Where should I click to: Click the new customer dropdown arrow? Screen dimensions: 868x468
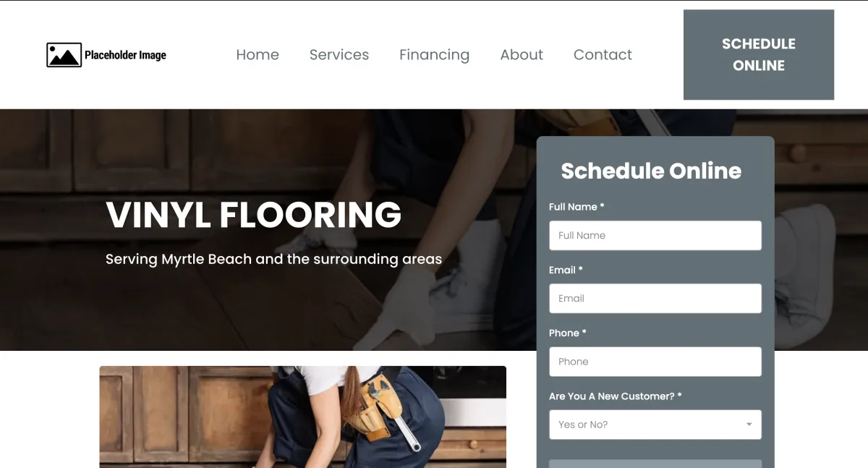(x=749, y=425)
